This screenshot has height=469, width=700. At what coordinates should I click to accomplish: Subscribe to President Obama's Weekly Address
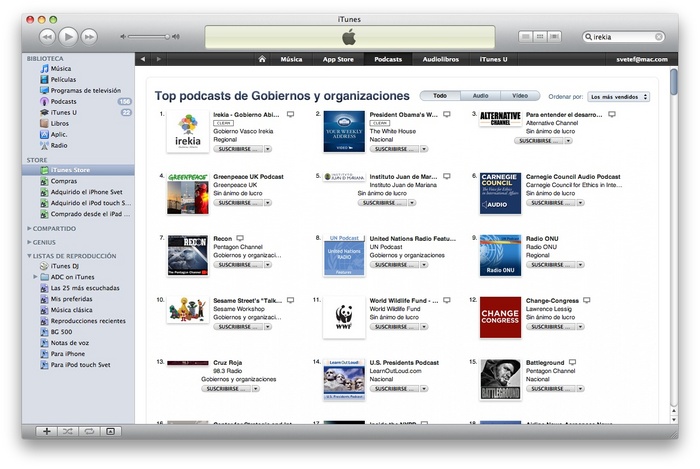(394, 149)
